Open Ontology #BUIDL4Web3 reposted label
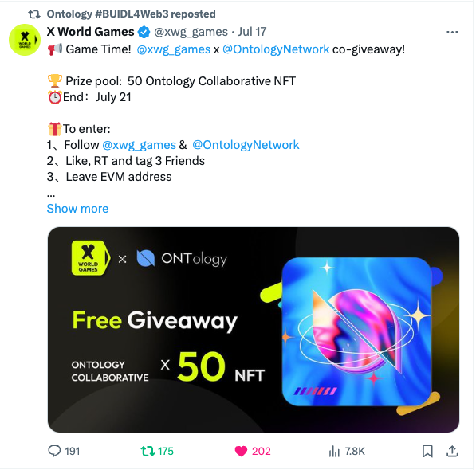This screenshot has width=476, height=470. tap(131, 14)
